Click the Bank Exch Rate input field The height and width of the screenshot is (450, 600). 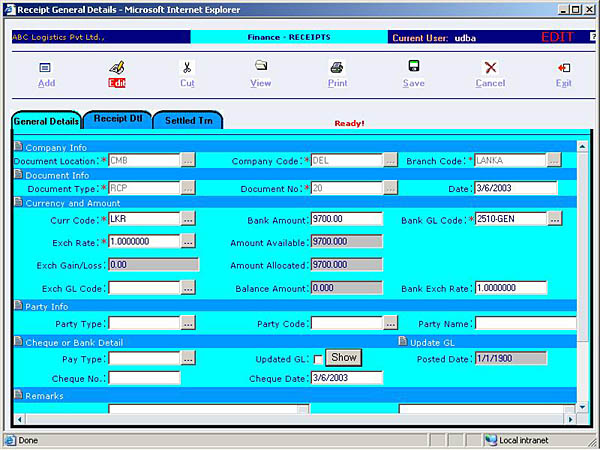click(x=511, y=288)
